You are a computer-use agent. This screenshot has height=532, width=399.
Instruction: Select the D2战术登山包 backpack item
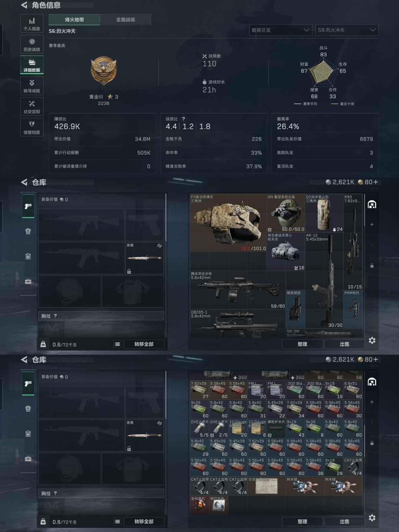(x=324, y=213)
